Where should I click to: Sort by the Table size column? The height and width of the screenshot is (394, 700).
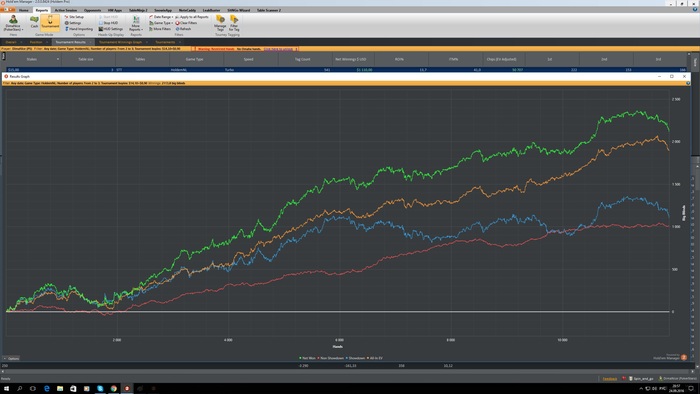(86, 59)
